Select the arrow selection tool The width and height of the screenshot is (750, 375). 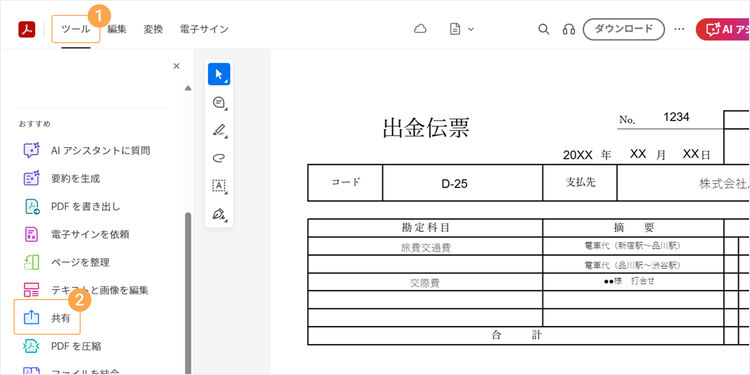219,74
